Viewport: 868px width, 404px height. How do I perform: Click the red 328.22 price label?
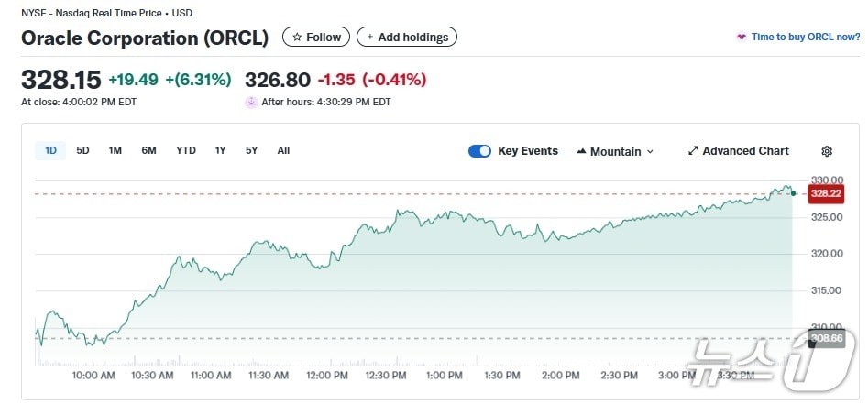[x=825, y=193]
